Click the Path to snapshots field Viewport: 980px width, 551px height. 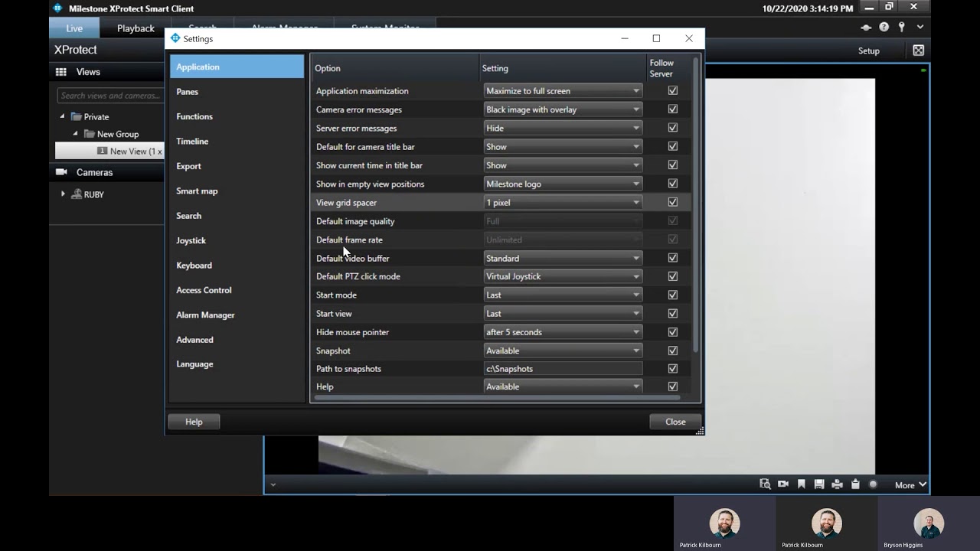(x=563, y=369)
